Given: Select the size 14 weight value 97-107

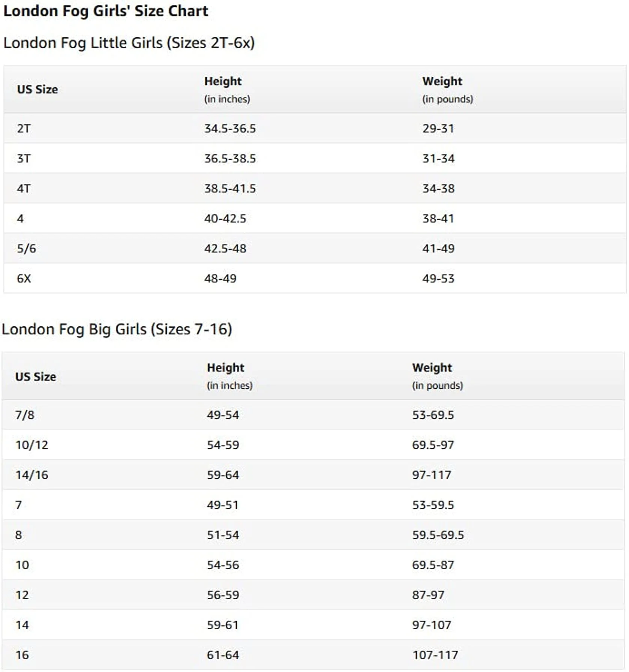Looking at the screenshot, I should (x=432, y=625).
